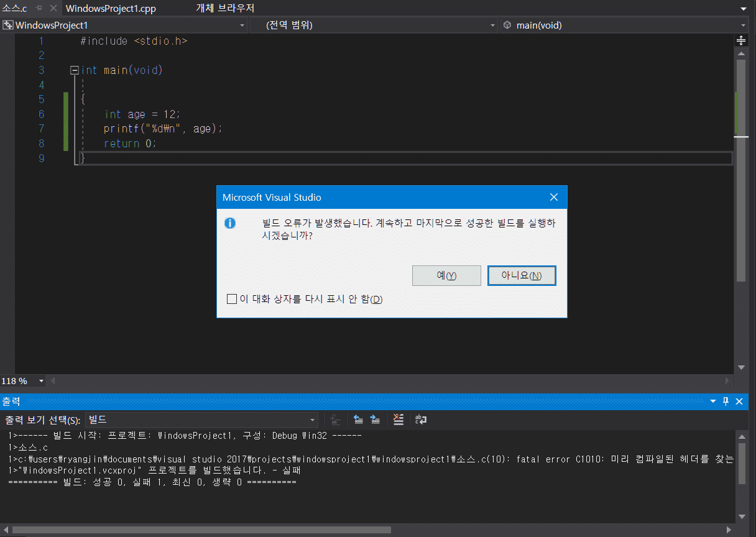Open the 118 % zoom level dropdown
Screen dimensions: 756x537
(x=42, y=380)
